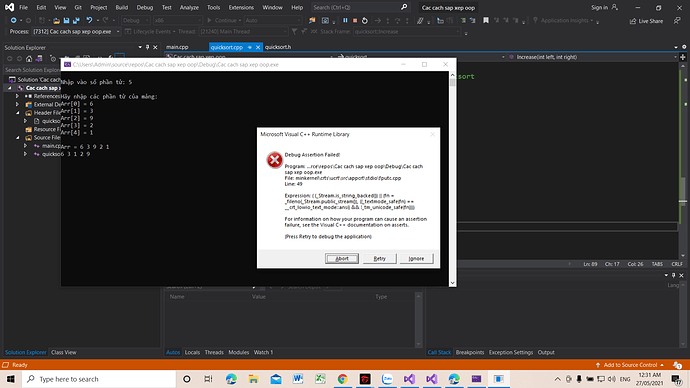
Task: Click the Home icon in Solution Explorer toolbar
Action: click(29, 59)
